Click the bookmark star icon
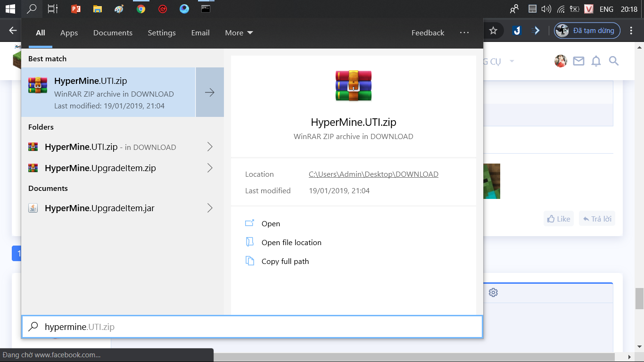 493,31
